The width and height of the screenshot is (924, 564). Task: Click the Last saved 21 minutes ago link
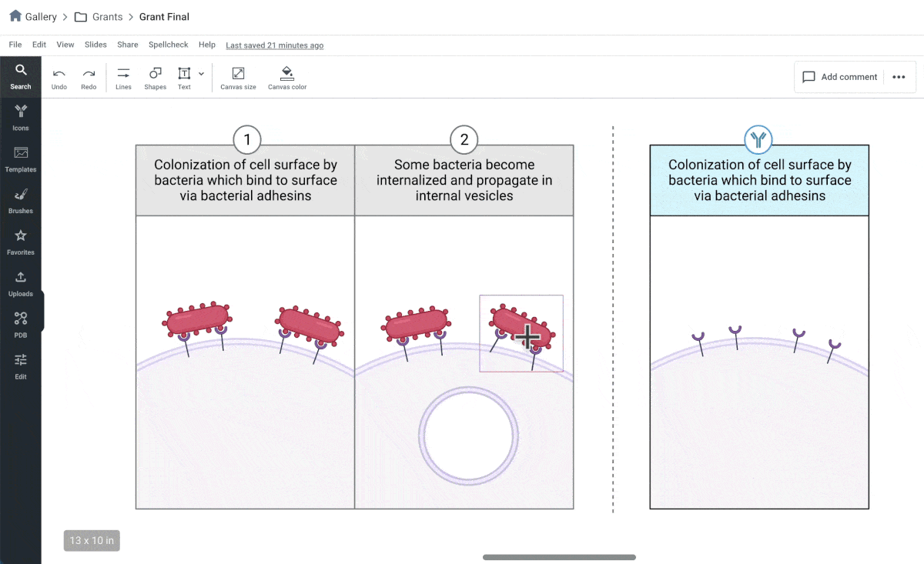pos(275,45)
